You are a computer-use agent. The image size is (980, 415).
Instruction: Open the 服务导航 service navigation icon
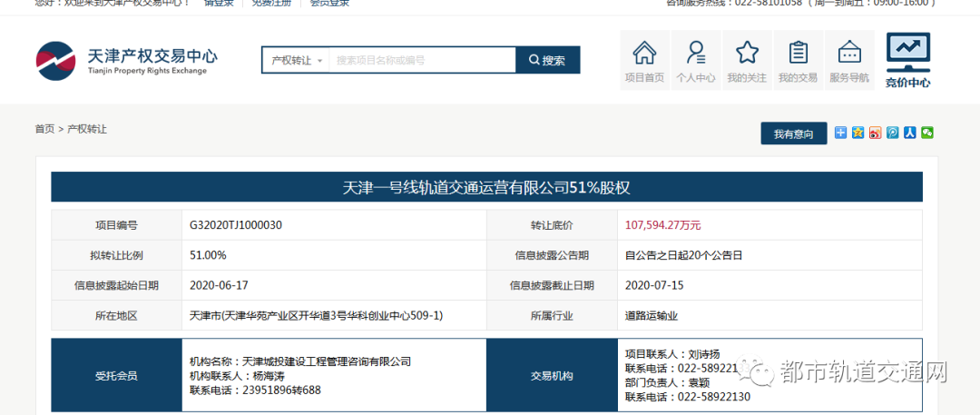click(x=849, y=61)
